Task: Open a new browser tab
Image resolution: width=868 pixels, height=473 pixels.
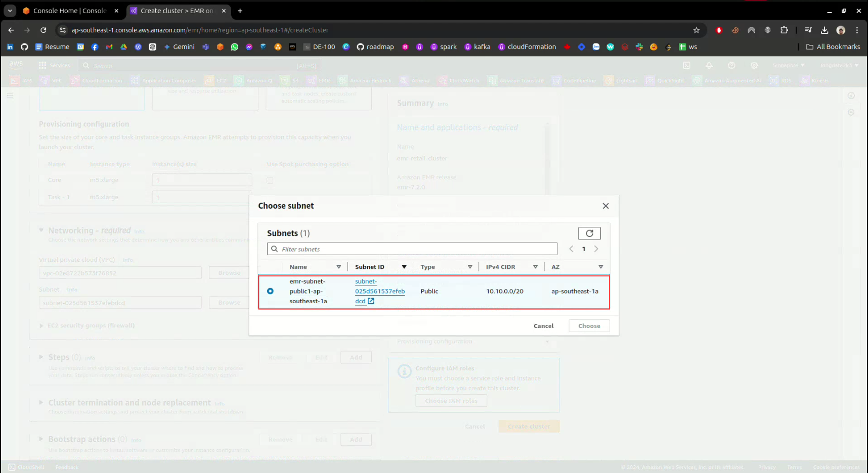Action: pyautogui.click(x=240, y=11)
